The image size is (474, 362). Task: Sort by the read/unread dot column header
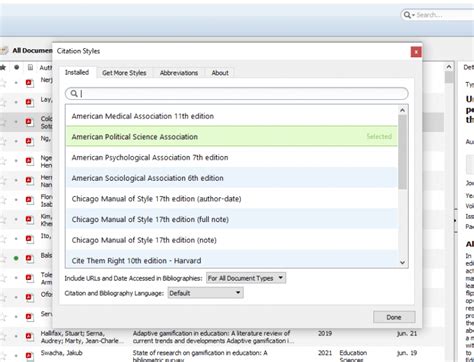(16, 67)
